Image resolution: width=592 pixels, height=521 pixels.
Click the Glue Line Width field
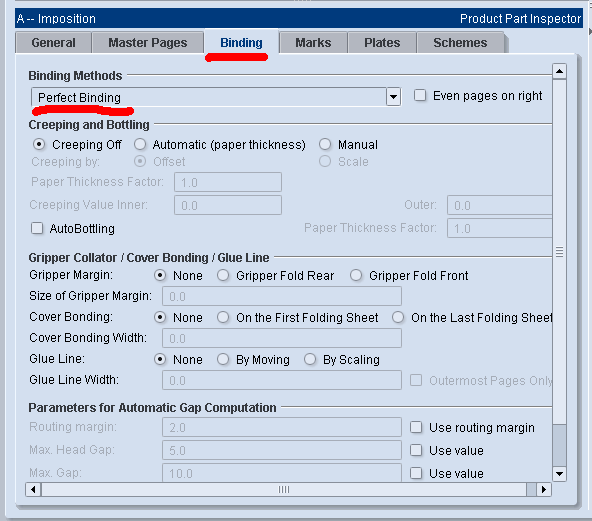(x=282, y=380)
